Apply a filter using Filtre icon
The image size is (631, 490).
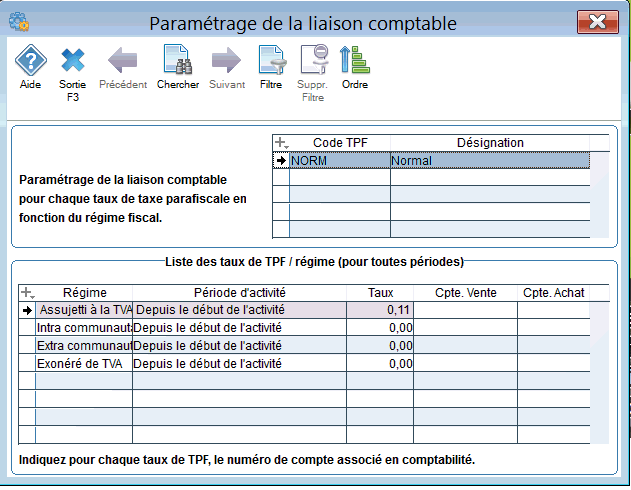(x=272, y=60)
